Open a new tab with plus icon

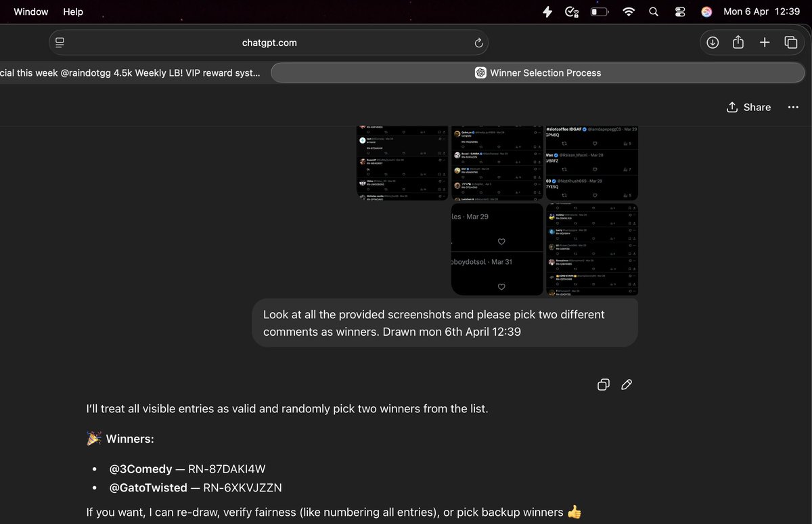click(765, 43)
